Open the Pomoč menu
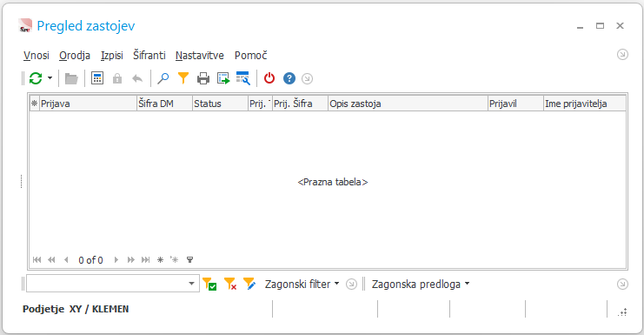The image size is (644, 335). [251, 55]
